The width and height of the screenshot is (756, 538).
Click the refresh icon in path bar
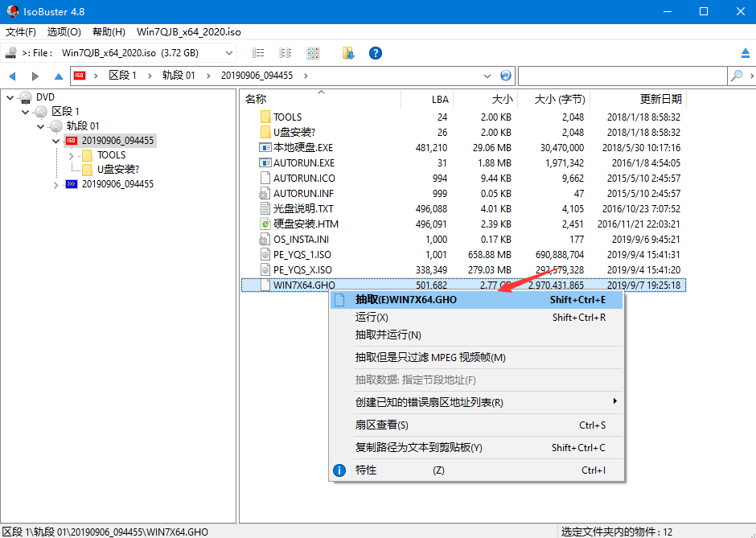point(506,76)
